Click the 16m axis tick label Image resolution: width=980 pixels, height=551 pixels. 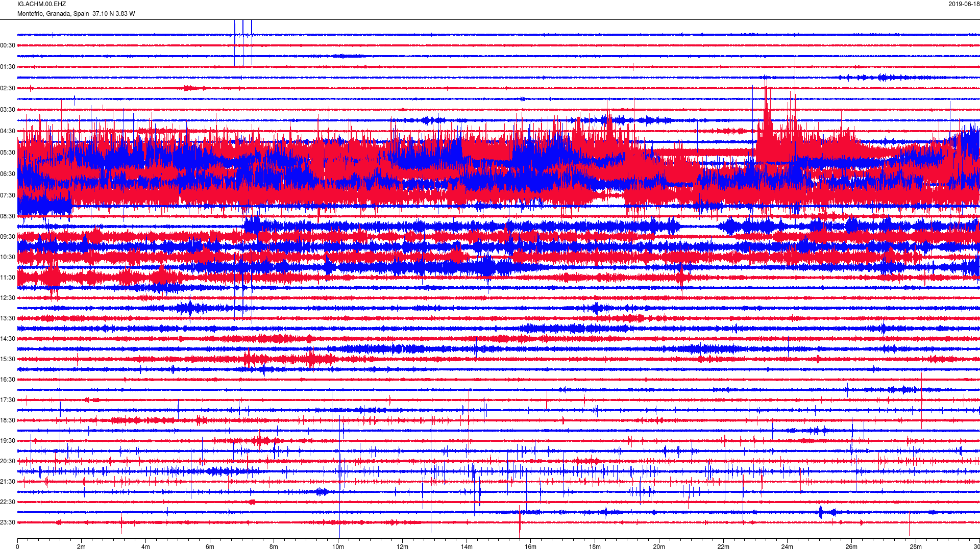click(x=531, y=547)
